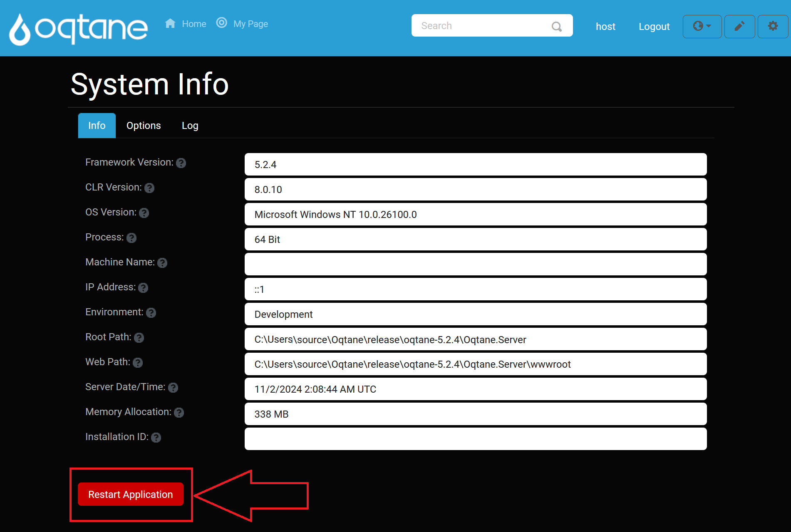
Task: Click the Process field showing 64 Bit
Action: pyautogui.click(x=476, y=239)
